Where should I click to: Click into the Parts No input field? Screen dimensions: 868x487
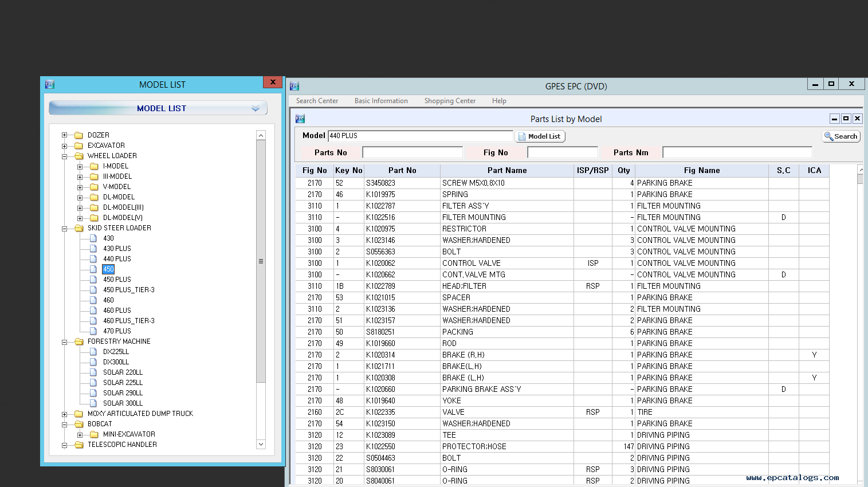(x=412, y=152)
